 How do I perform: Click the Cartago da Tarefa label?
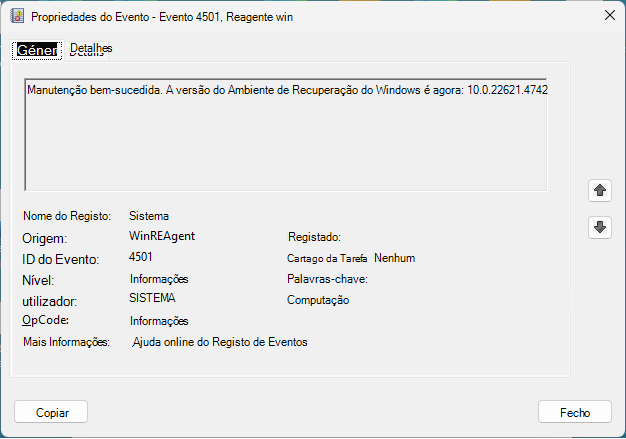[x=327, y=259]
